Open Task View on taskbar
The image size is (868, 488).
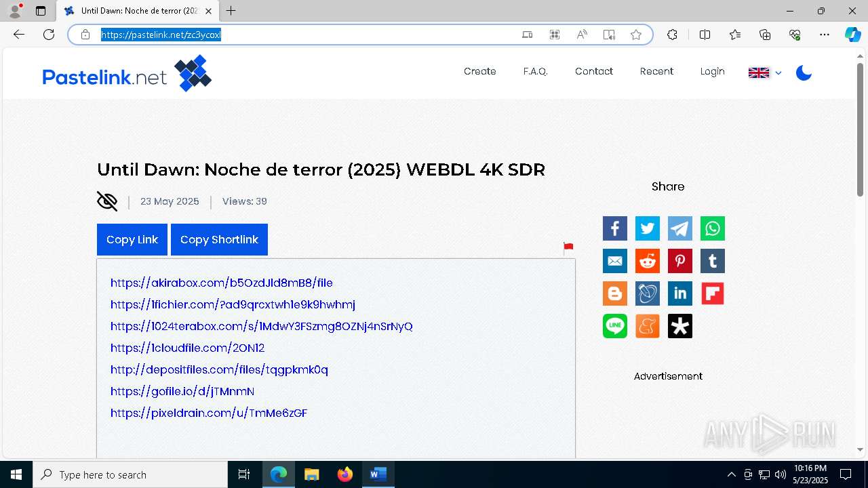click(244, 474)
